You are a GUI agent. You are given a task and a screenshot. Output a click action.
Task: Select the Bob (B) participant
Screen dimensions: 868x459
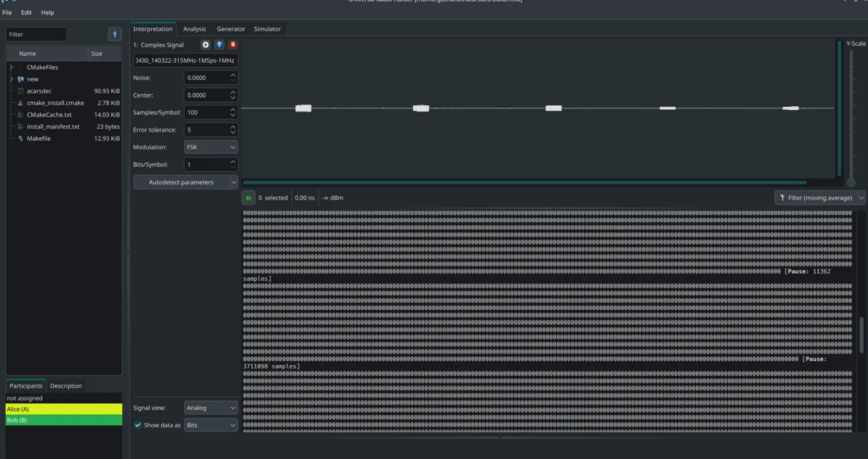tap(64, 420)
